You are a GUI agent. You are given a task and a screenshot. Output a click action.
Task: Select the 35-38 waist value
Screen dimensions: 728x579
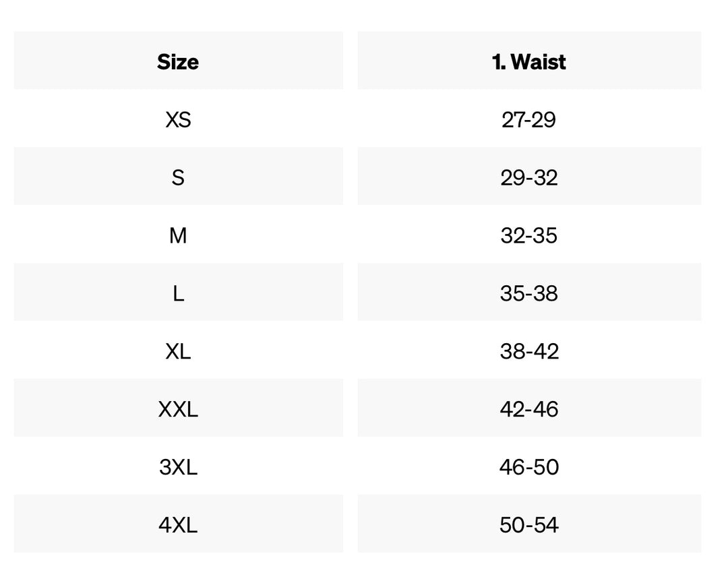529,293
